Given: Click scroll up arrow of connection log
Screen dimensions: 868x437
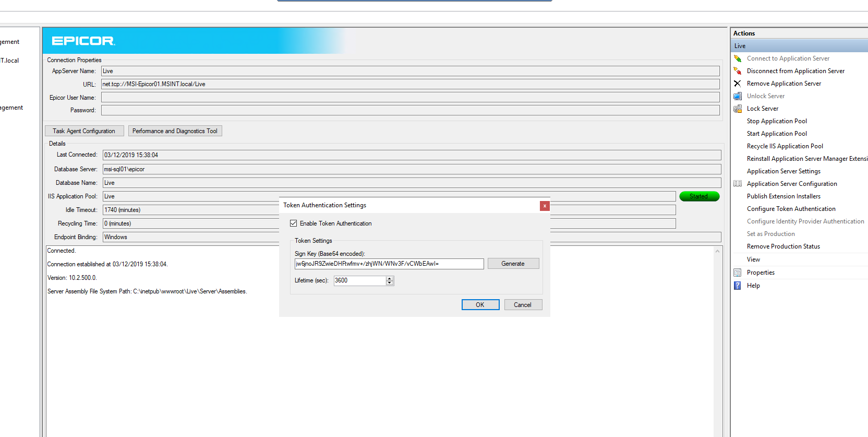Looking at the screenshot, I should click(x=718, y=251).
